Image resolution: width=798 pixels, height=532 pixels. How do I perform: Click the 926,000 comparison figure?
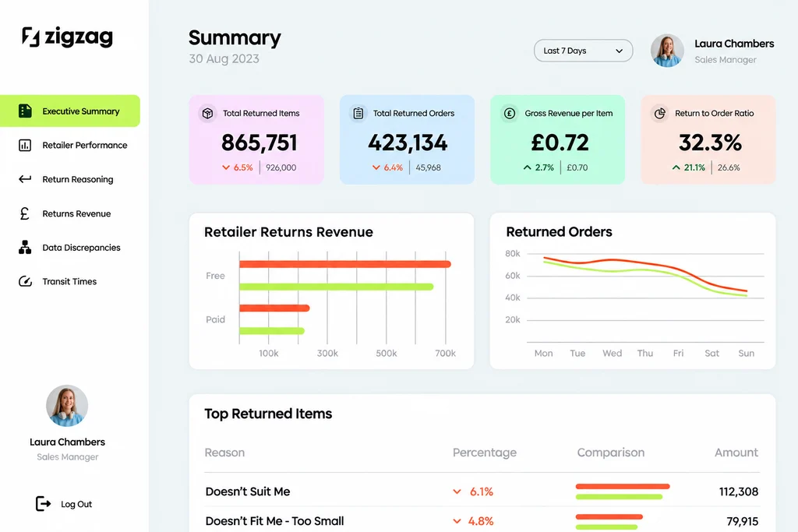(281, 167)
